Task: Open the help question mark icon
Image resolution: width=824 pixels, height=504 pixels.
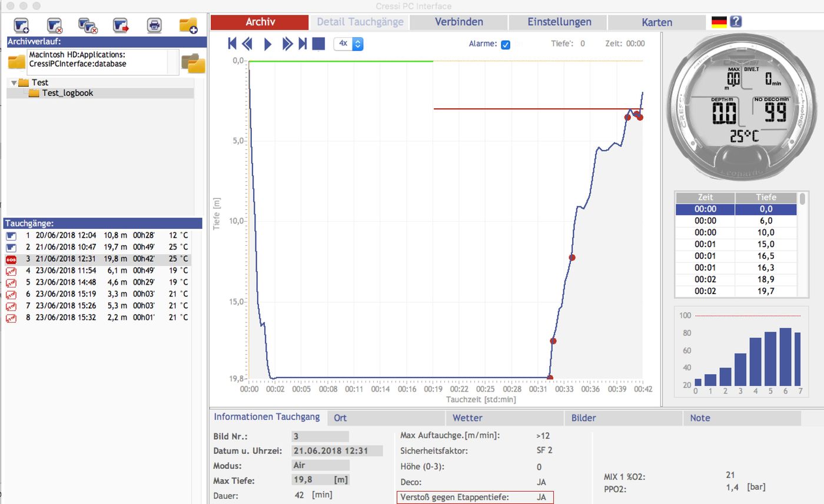Action: point(735,22)
